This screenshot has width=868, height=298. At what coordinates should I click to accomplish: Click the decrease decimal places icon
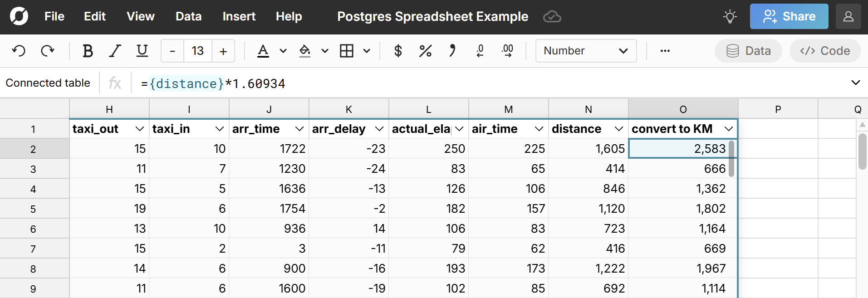coord(480,51)
